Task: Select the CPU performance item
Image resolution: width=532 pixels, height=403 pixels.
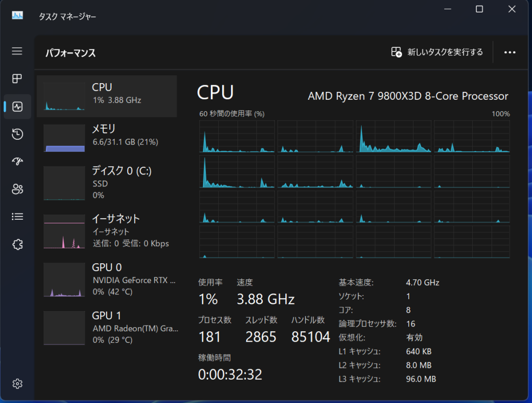Action: (x=107, y=97)
